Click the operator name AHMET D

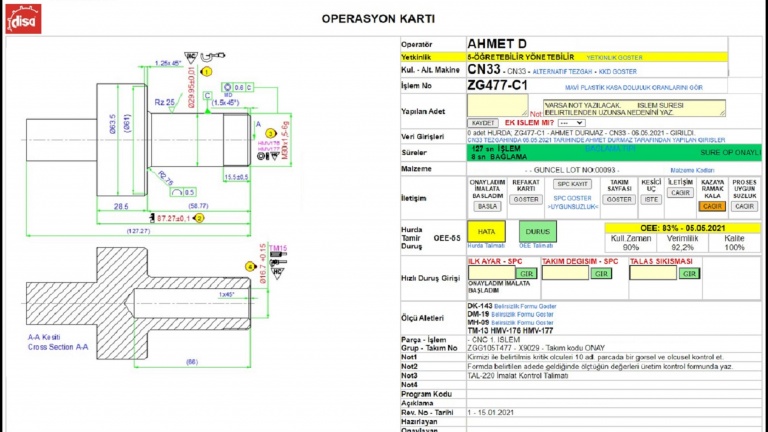click(497, 44)
